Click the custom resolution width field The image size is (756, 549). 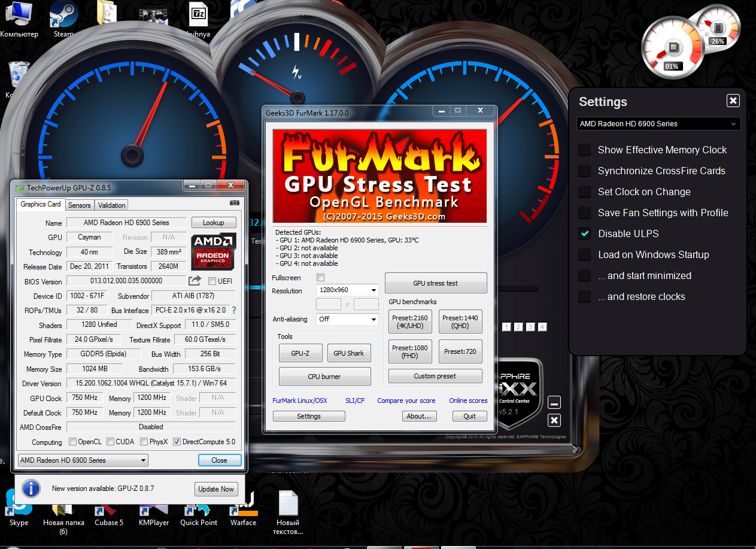(x=329, y=304)
